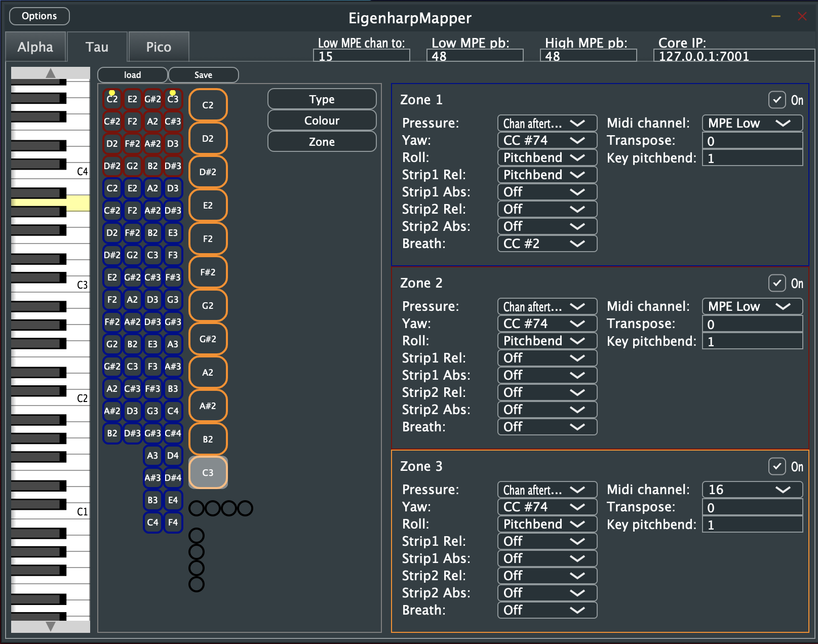Click the Core IP address field
The height and width of the screenshot is (644, 818).
734,56
